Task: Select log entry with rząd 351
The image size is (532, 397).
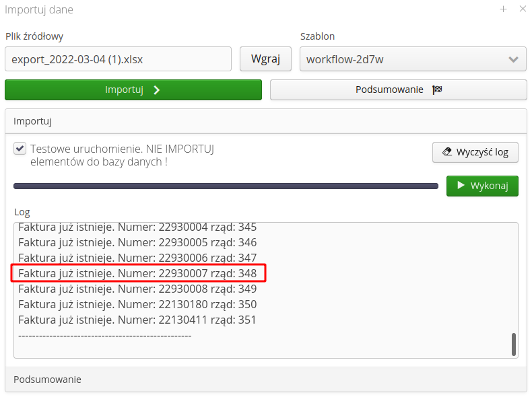Action: pos(137,320)
